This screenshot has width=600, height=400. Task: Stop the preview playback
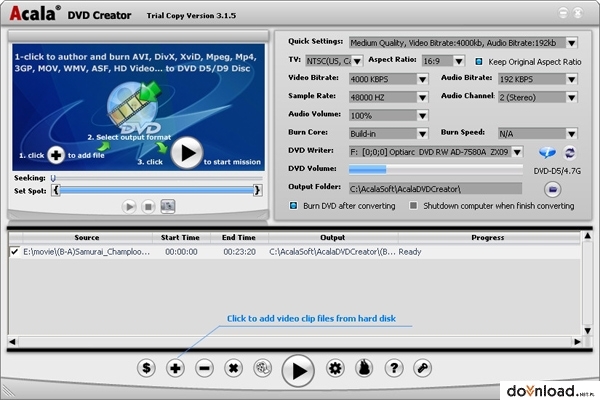click(x=148, y=207)
